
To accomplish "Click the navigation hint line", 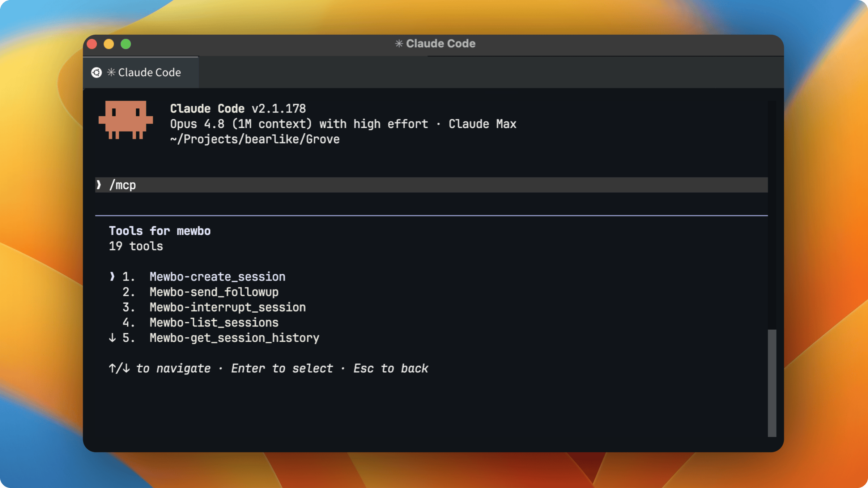I will pyautogui.click(x=269, y=368).
